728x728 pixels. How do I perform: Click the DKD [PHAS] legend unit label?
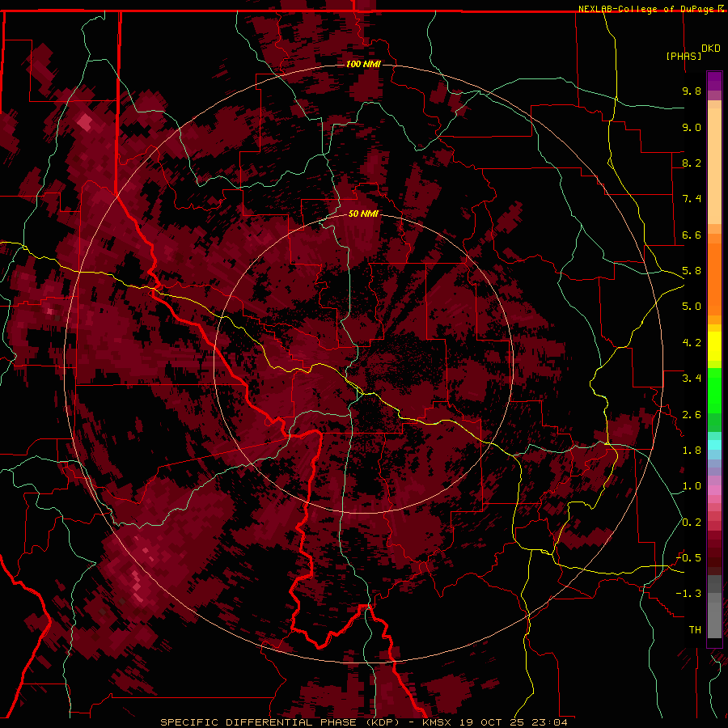pyautogui.click(x=692, y=52)
